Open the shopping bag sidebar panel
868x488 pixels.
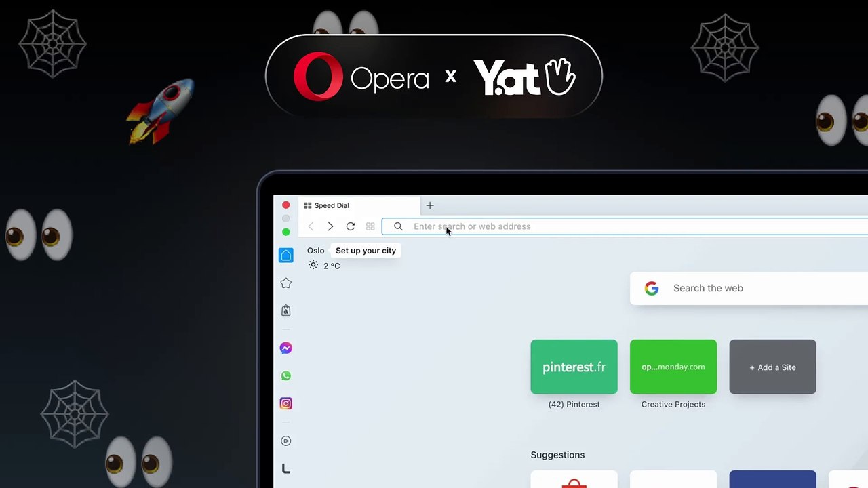(286, 310)
